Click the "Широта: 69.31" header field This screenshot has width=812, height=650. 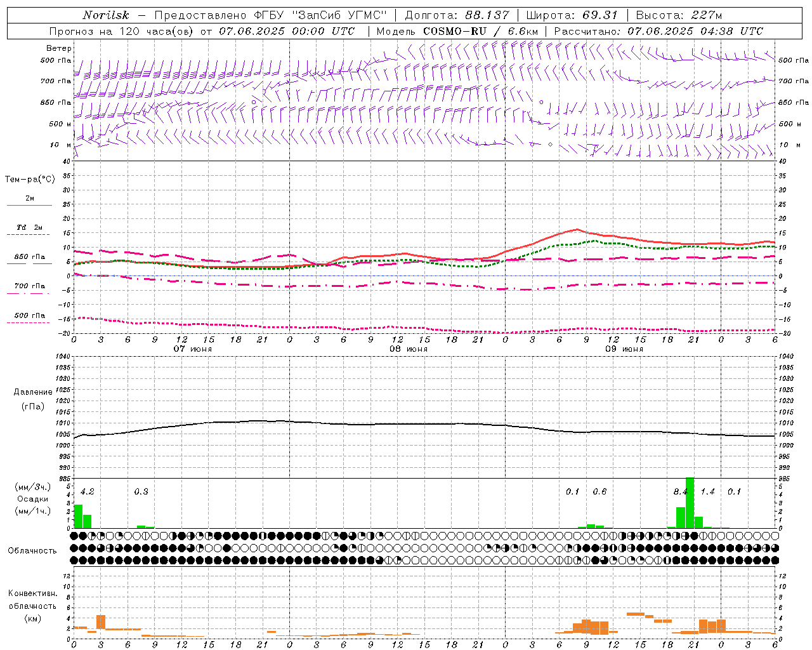pyautogui.click(x=572, y=15)
